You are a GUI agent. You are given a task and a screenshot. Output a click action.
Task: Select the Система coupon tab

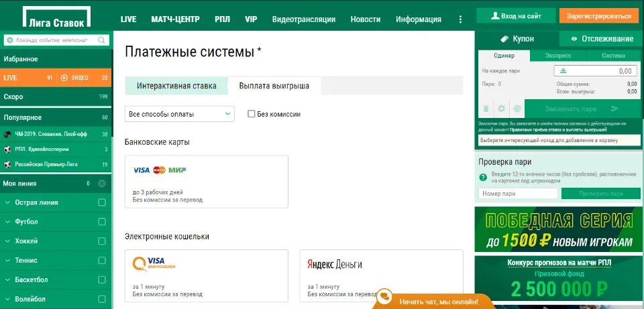[x=614, y=56]
